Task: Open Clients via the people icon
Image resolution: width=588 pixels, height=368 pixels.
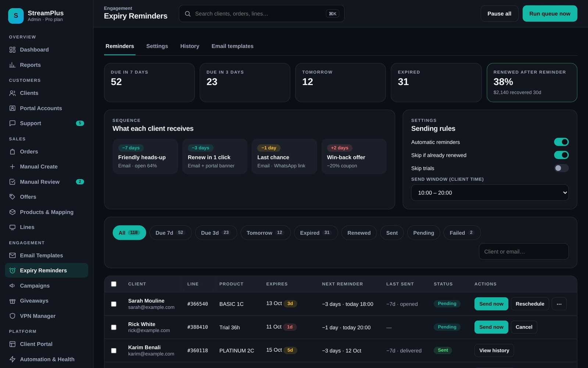Action: (12, 93)
